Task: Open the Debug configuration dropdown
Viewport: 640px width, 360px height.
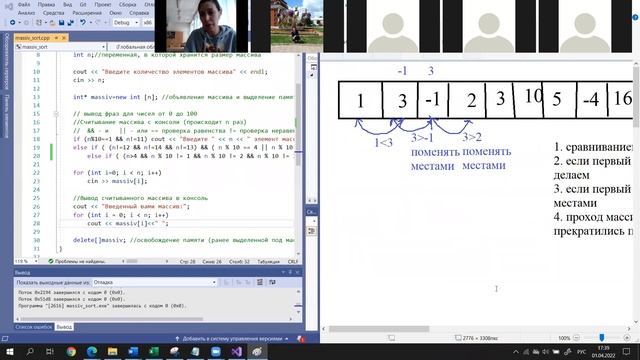Action: [x=126, y=23]
